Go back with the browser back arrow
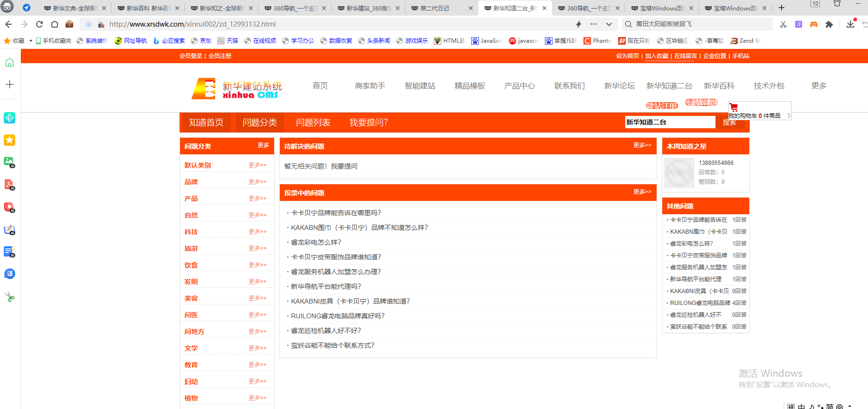The height and width of the screenshot is (409, 868). (9, 24)
